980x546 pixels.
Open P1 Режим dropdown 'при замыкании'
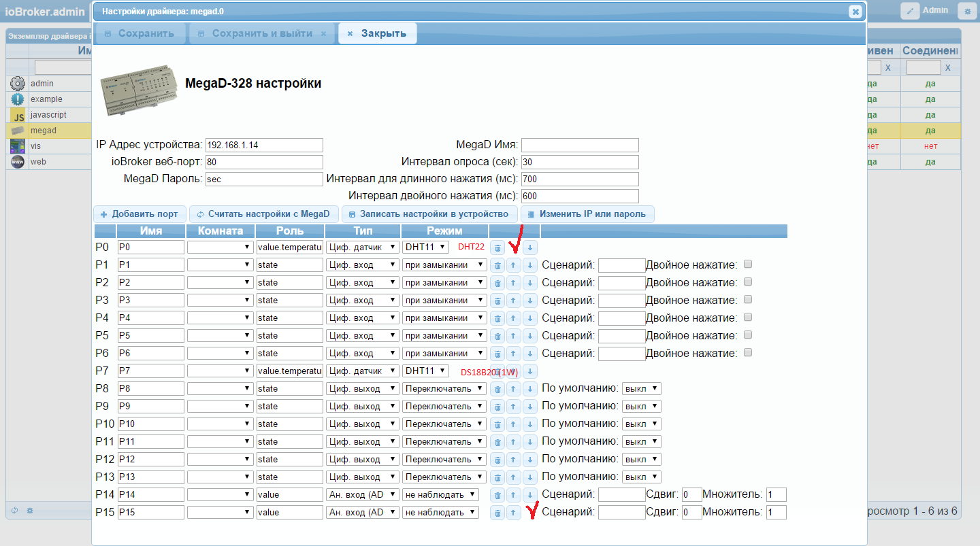click(444, 265)
